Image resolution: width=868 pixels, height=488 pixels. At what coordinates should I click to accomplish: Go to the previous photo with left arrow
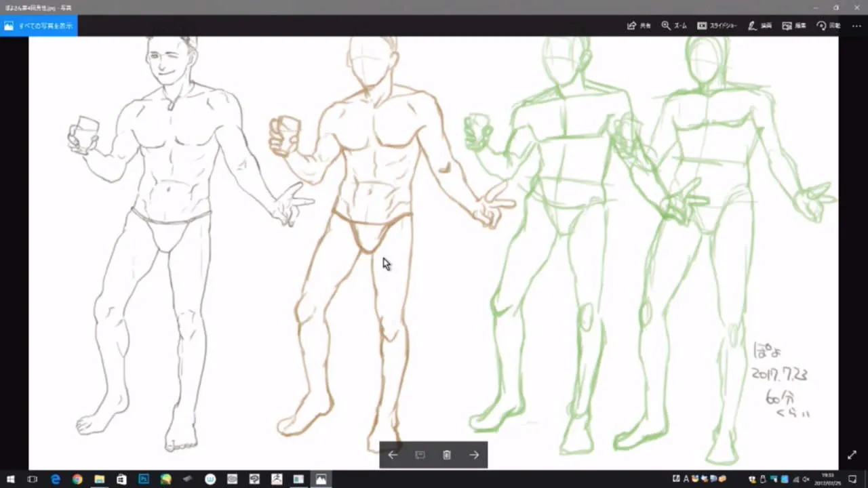click(393, 455)
